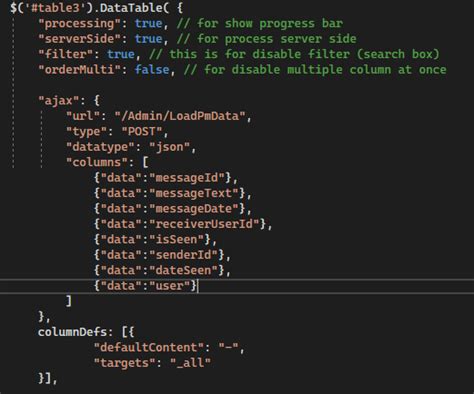Click the true value after "processing"
This screenshot has height=394, width=474.
(x=148, y=23)
